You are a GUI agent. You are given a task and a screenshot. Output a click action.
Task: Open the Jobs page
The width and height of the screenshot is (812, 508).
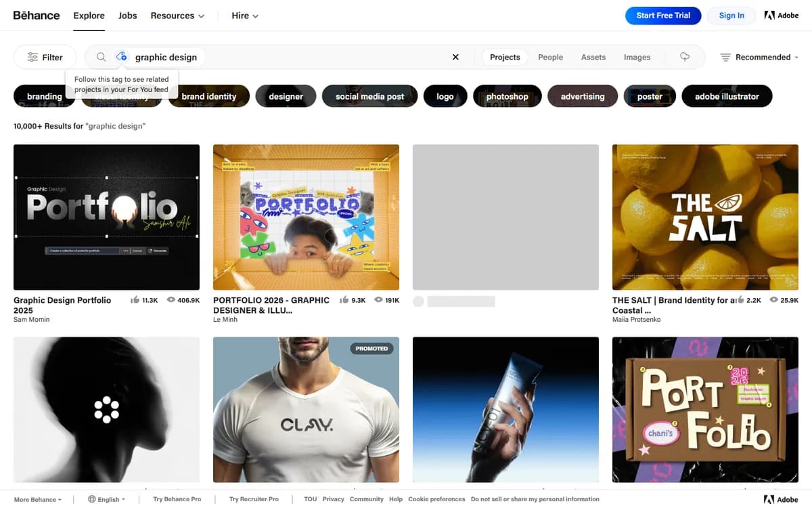click(x=127, y=15)
